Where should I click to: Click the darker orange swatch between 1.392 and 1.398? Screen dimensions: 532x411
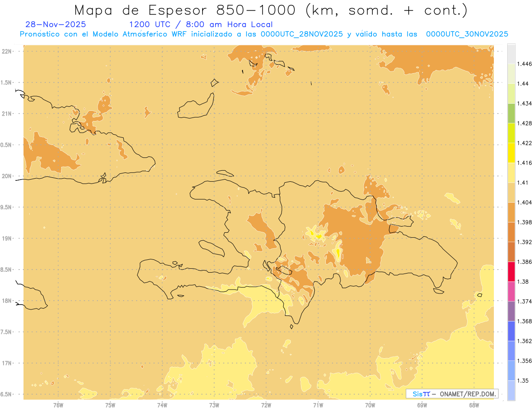pos(511,232)
